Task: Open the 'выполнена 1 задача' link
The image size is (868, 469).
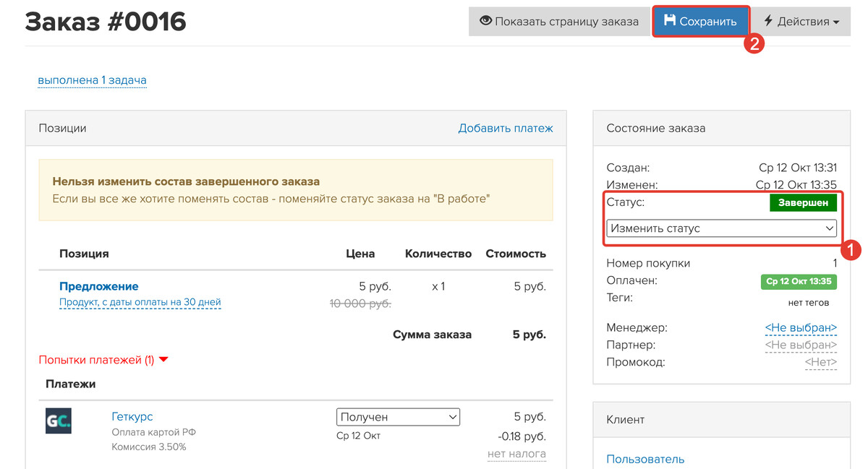Action: [x=93, y=80]
